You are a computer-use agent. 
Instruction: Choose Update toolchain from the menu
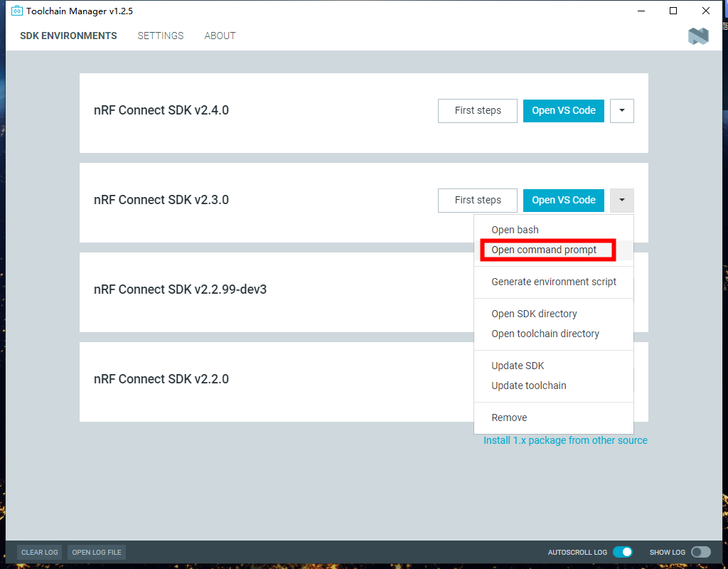(529, 385)
